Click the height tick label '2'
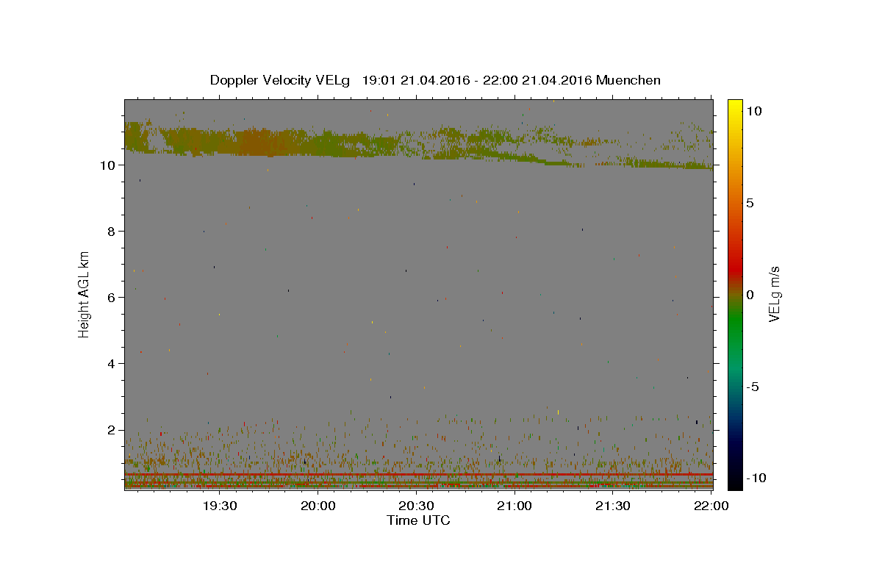Screen dimensions: 882x588 point(112,429)
